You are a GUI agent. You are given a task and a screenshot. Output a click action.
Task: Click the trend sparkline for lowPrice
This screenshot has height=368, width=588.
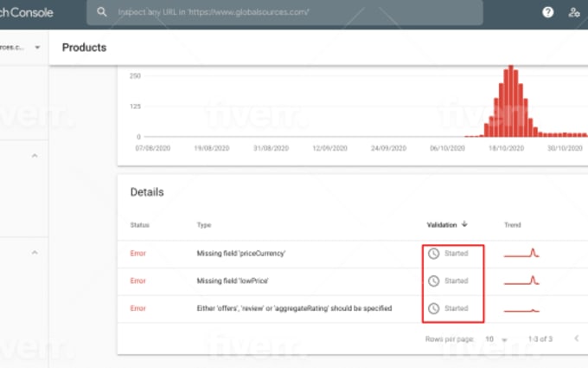[521, 281]
